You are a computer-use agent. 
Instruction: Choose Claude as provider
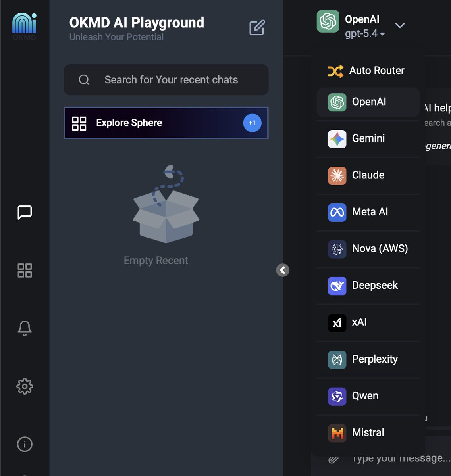(x=368, y=176)
